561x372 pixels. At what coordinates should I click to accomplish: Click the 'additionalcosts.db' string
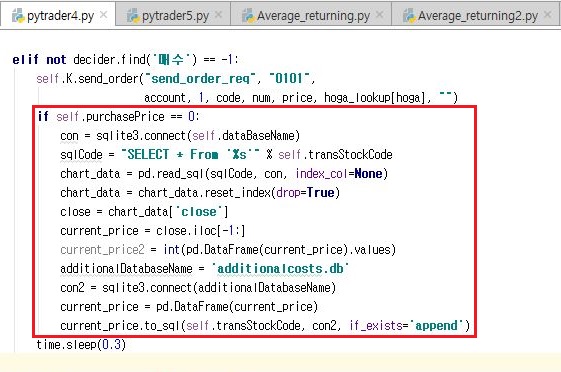pos(280,268)
